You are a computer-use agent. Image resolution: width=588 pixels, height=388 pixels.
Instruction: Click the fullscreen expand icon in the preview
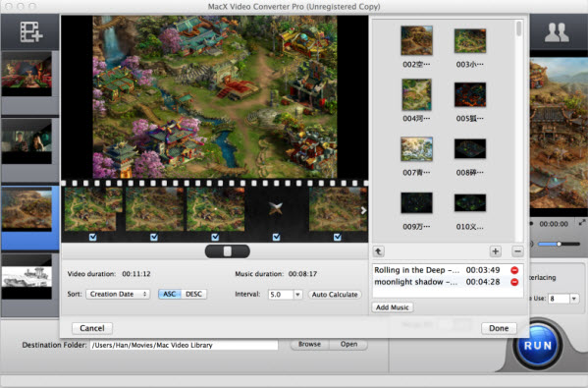(x=582, y=223)
